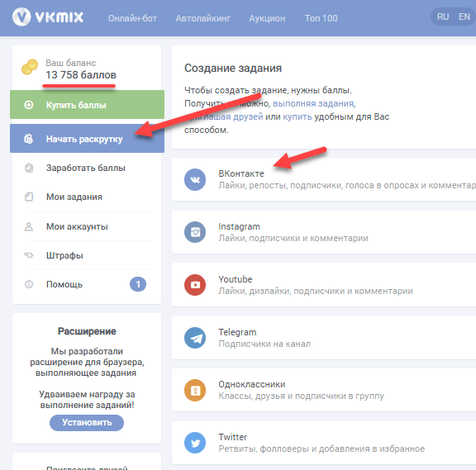
Task: Open the Топ 100 page
Action: point(321,18)
